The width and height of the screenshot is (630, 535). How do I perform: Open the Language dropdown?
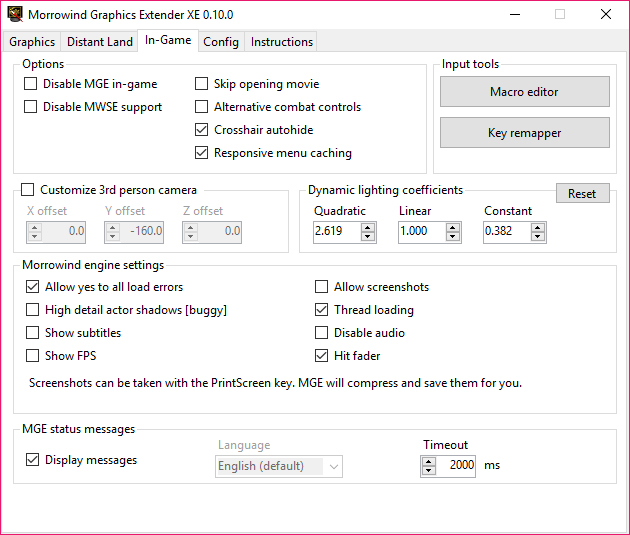click(279, 466)
